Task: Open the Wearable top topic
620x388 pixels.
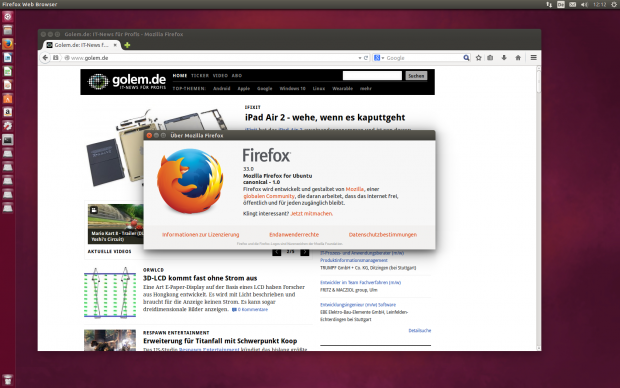Action: pos(342,89)
